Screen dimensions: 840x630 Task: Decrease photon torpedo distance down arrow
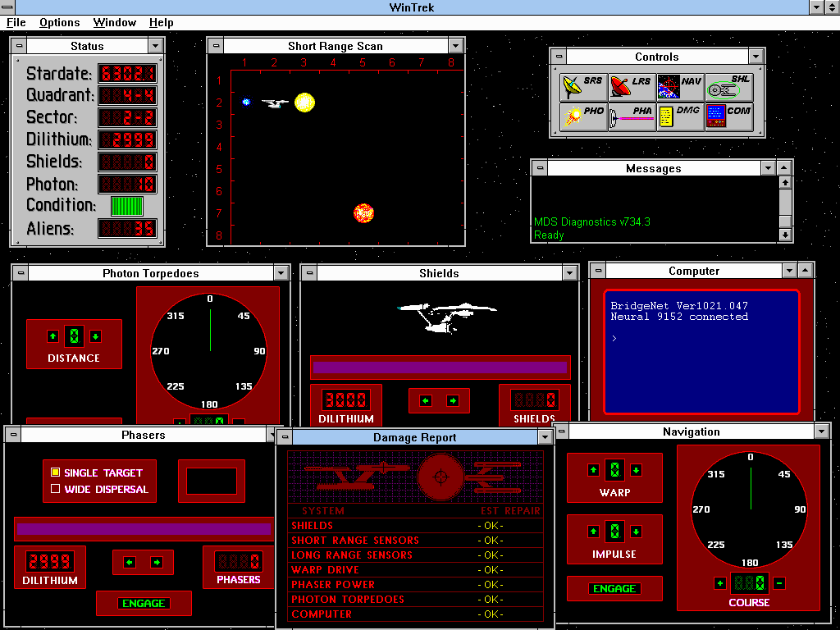95,336
